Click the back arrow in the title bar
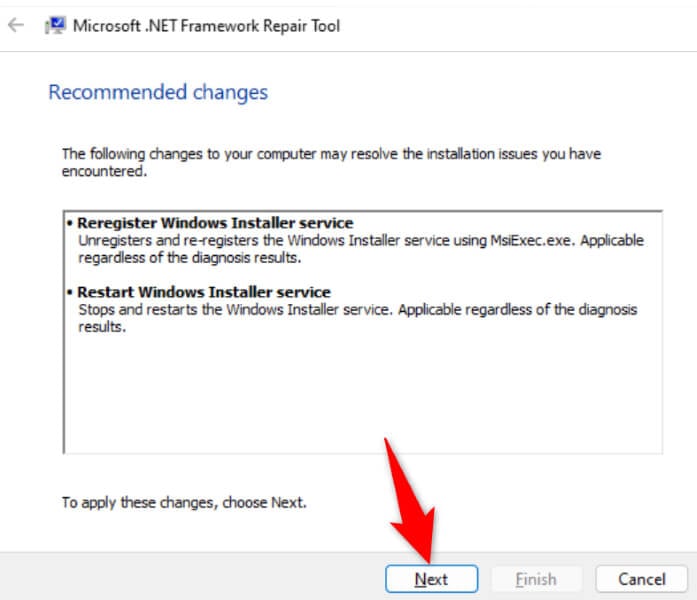697x600 pixels. click(x=16, y=25)
